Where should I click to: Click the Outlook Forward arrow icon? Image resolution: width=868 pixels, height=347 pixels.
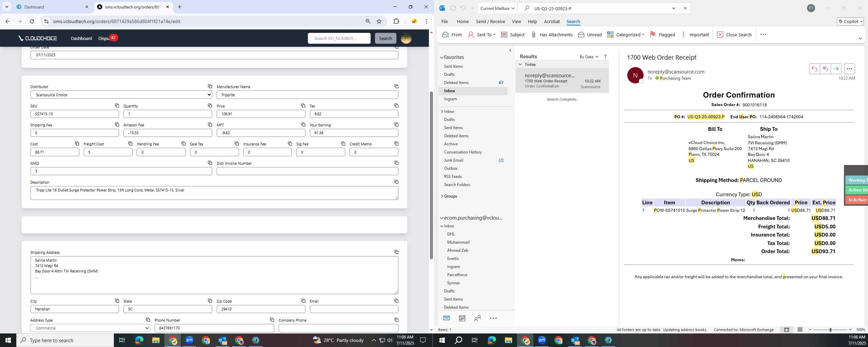tap(836, 69)
